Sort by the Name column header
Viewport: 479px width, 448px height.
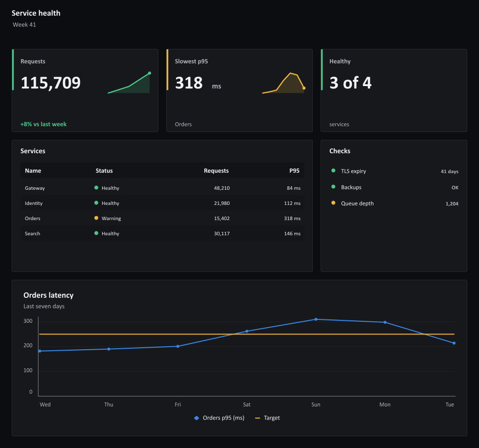point(33,171)
